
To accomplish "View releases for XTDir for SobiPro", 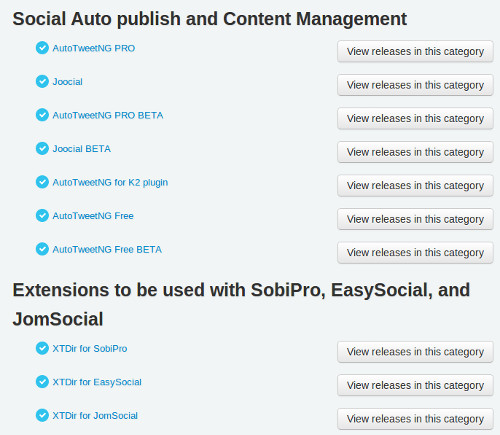I will (x=415, y=352).
